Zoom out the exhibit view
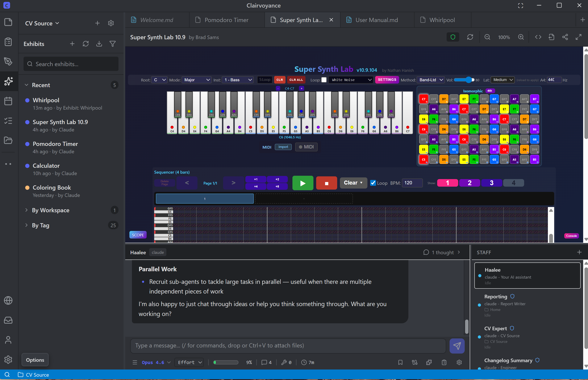588x380 pixels. pos(487,37)
